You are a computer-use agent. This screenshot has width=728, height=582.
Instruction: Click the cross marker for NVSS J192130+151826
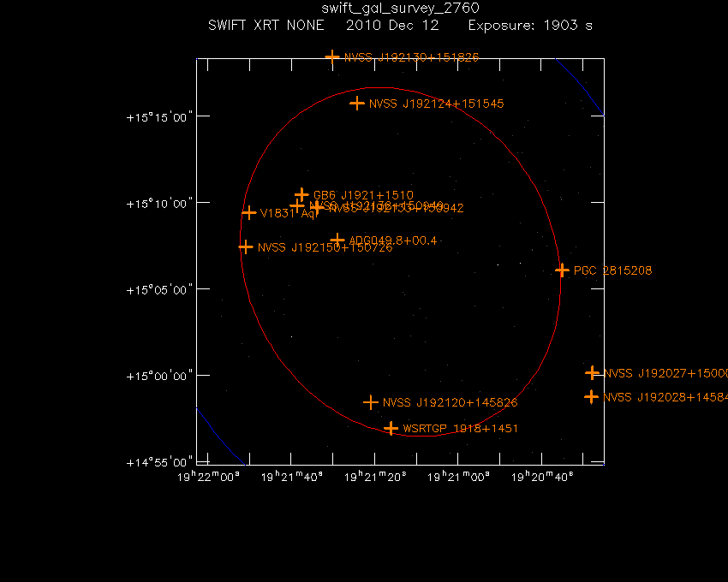[332, 57]
